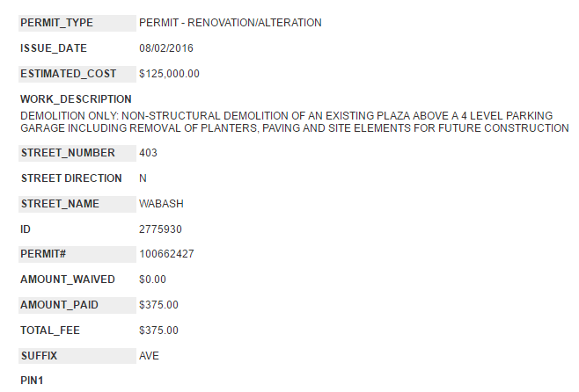Viewport: 579px width, 392px height.
Task: Select the TOTAL_FEE value $375.00
Action: pyautogui.click(x=158, y=330)
